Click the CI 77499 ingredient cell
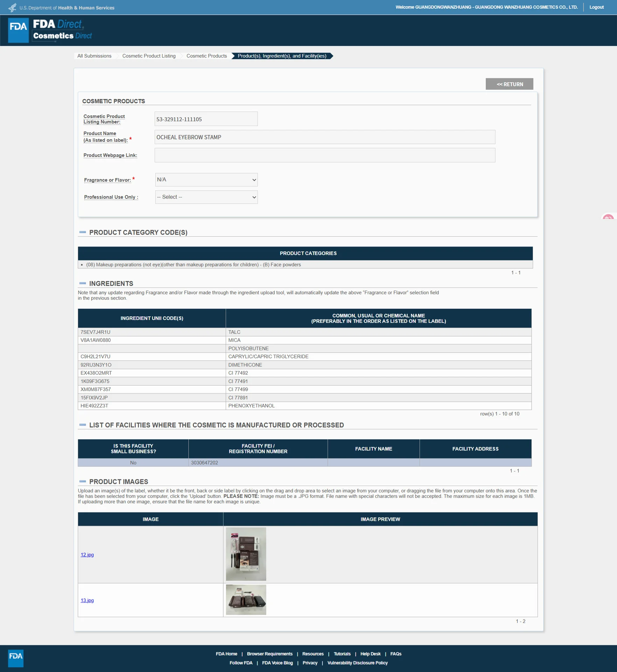Viewport: 617px width, 672px height. pos(378,390)
